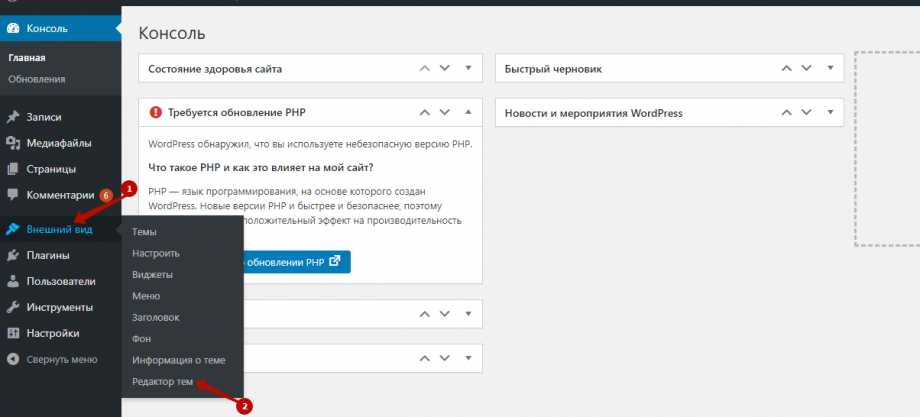Click the Настройки sliders icon

[x=13, y=333]
